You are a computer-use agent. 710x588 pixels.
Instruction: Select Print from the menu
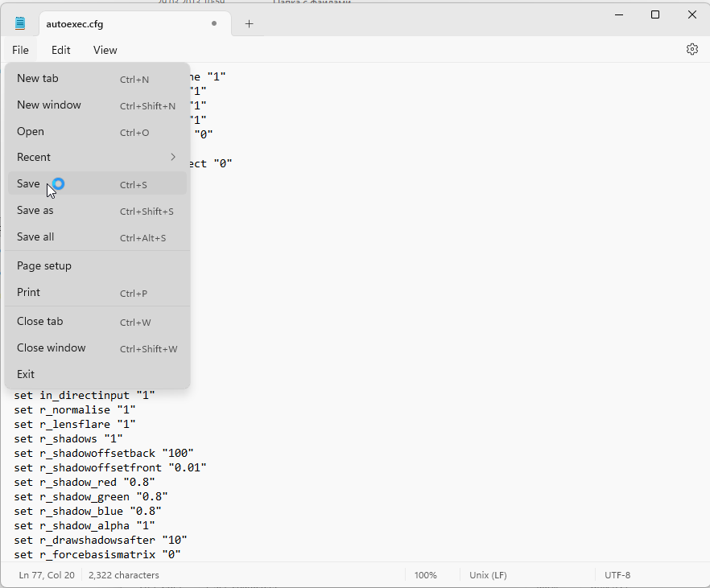click(97, 293)
